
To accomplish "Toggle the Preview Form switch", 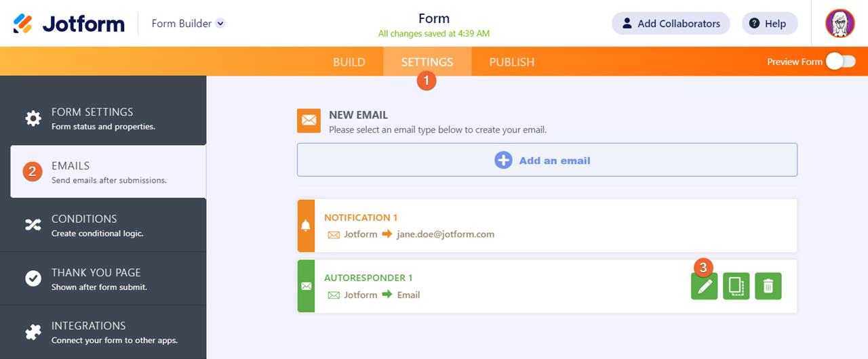I will coord(840,62).
